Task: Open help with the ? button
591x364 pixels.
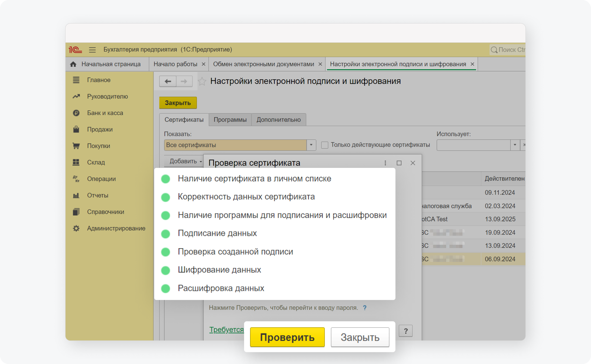Action: coord(406,331)
